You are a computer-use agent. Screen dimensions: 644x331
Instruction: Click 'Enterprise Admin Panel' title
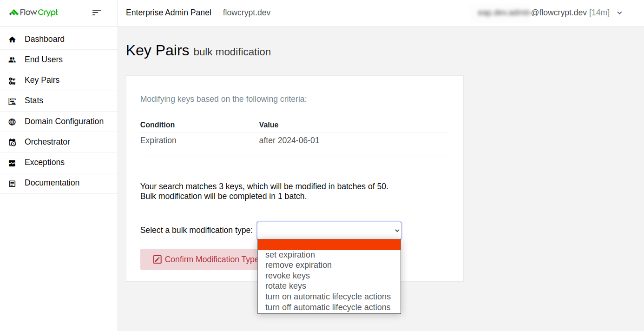(169, 13)
